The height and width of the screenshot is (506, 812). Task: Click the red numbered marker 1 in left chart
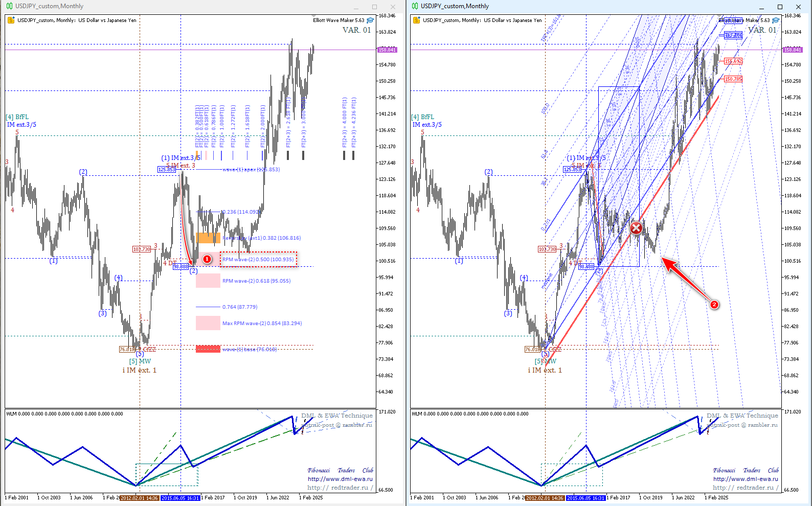tap(207, 259)
